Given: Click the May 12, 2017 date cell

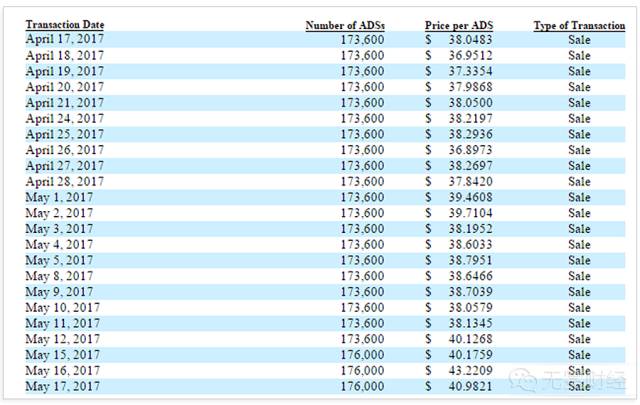Looking at the screenshot, I should (x=62, y=338).
